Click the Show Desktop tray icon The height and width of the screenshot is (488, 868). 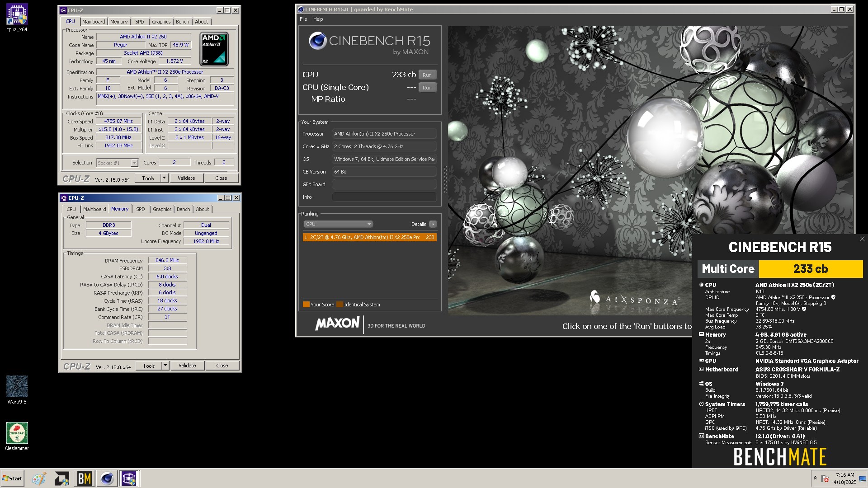click(x=863, y=479)
